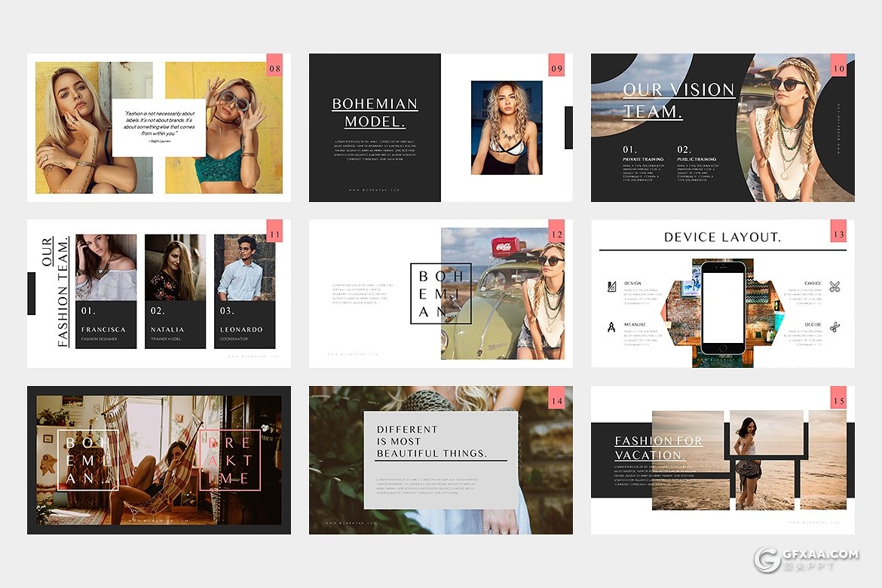The image size is (882, 588).
Task: Click the Choice scissors icon
Action: coord(835,286)
